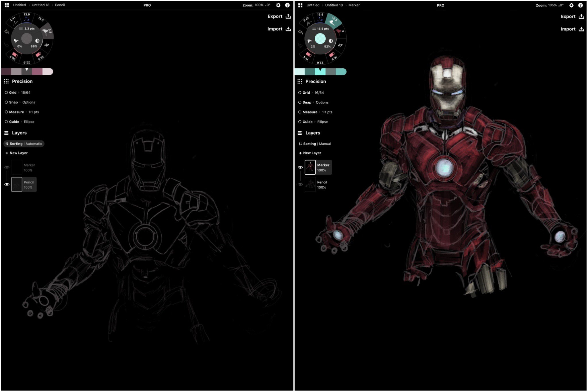Open the gallery grid icon in the left screenshot
The width and height of the screenshot is (588, 392).
(7, 5)
